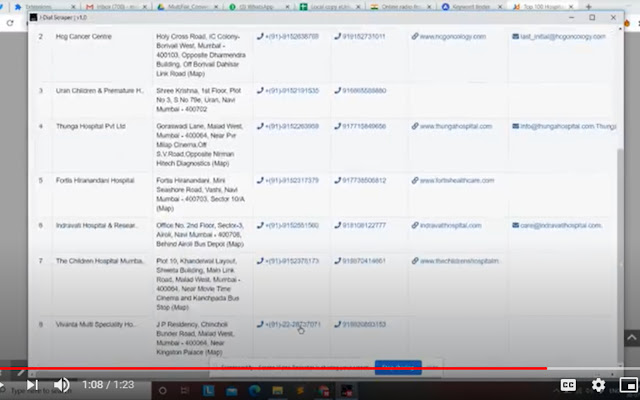Viewport: 640px width, 400px height.
Task: Click Shree Krishna, 1st Floor address cell
Action: point(199,100)
